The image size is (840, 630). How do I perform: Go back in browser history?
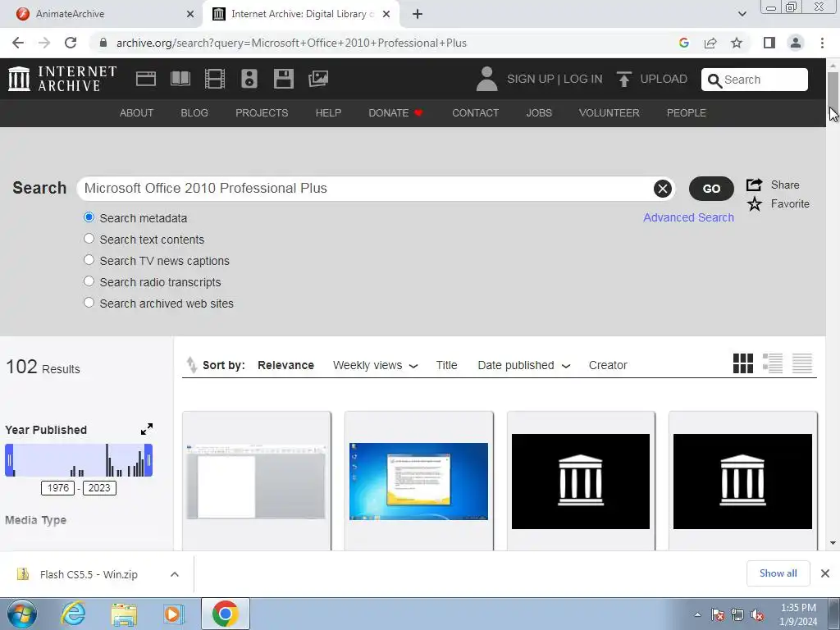(18, 43)
